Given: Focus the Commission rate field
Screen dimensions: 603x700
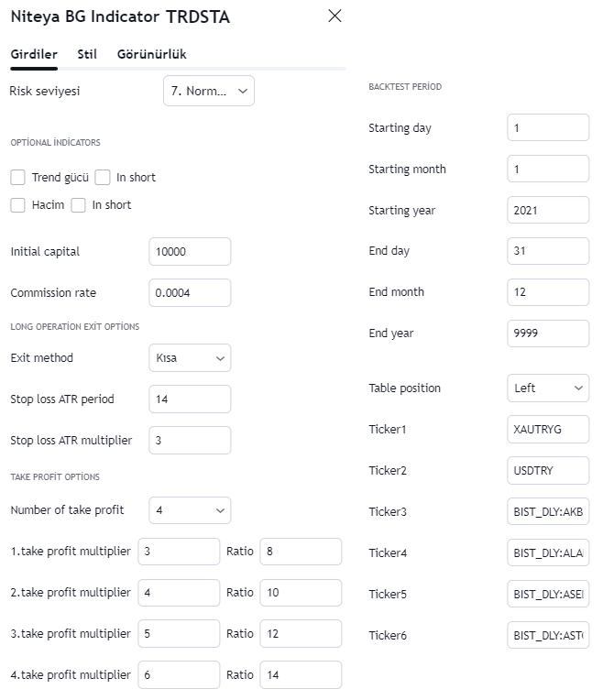Looking at the screenshot, I should pyautogui.click(x=190, y=293).
